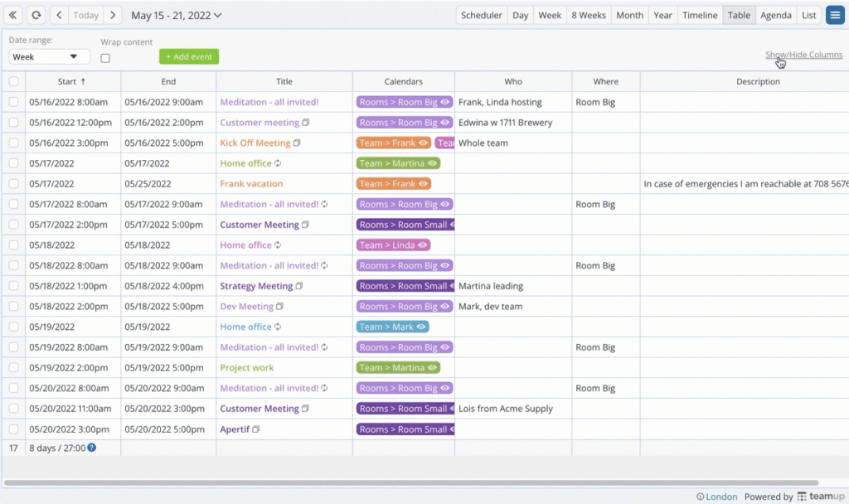Toggle eye on Room Big tag for Dev Meeting
This screenshot has height=504, width=849.
(445, 307)
